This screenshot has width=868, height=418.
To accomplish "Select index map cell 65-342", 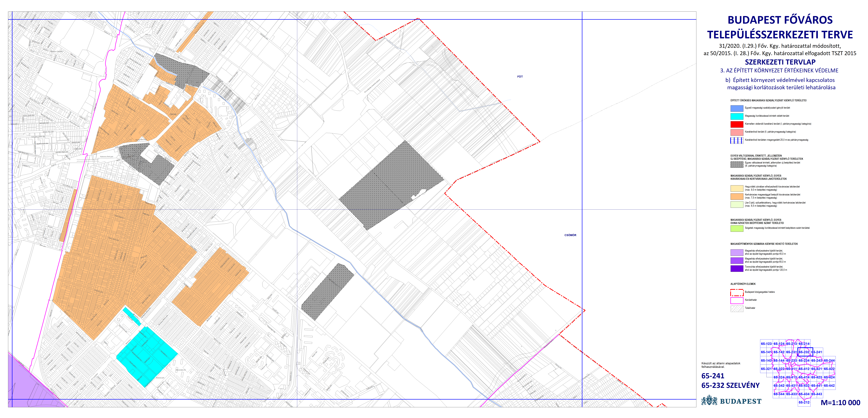I will (779, 386).
